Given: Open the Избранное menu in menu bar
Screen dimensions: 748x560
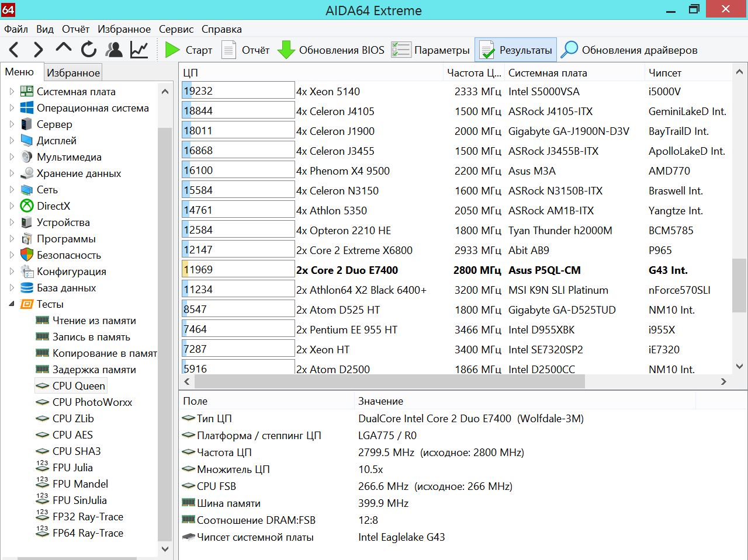Looking at the screenshot, I should (124, 29).
